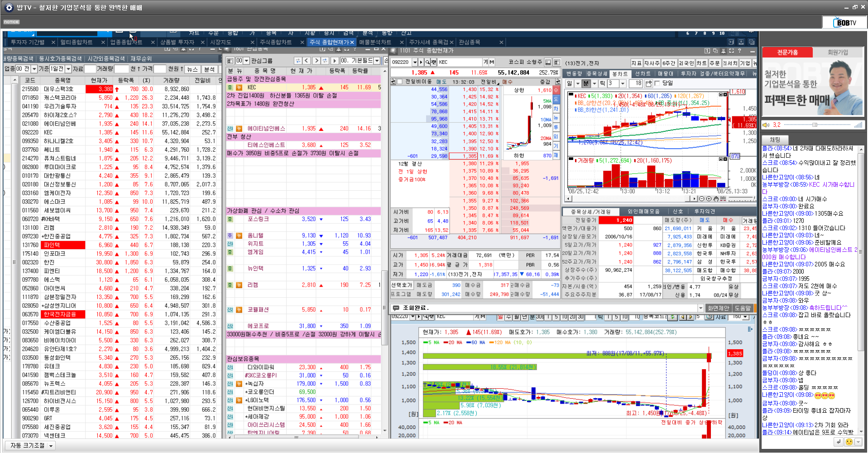Open the 틱 3 value dropdown
The image size is (868, 453).
(623, 83)
